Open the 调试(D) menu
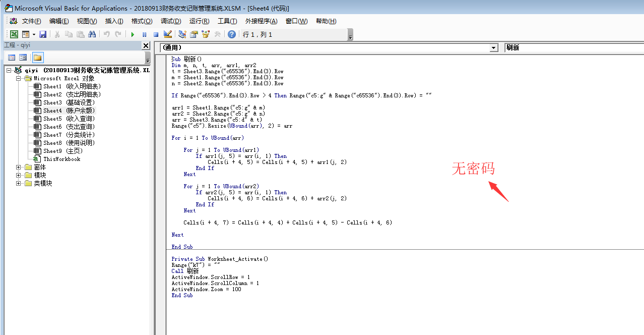The width and height of the screenshot is (644, 335). click(171, 21)
